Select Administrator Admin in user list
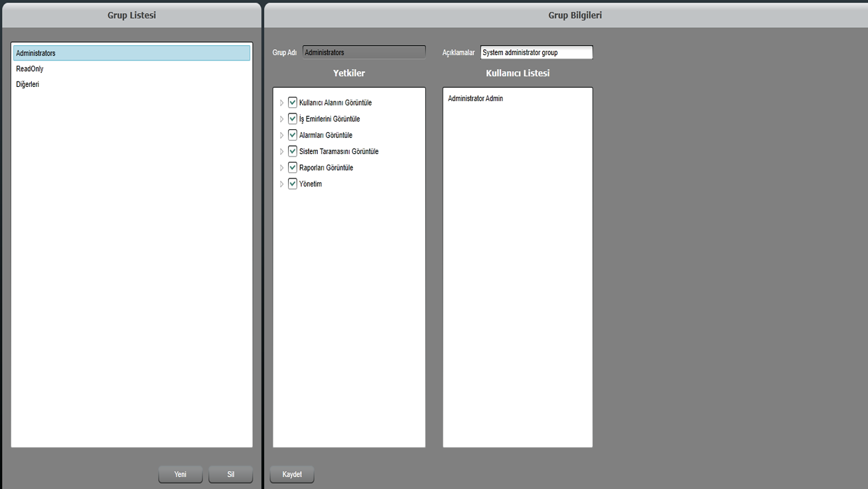The width and height of the screenshot is (868, 489). 475,99
